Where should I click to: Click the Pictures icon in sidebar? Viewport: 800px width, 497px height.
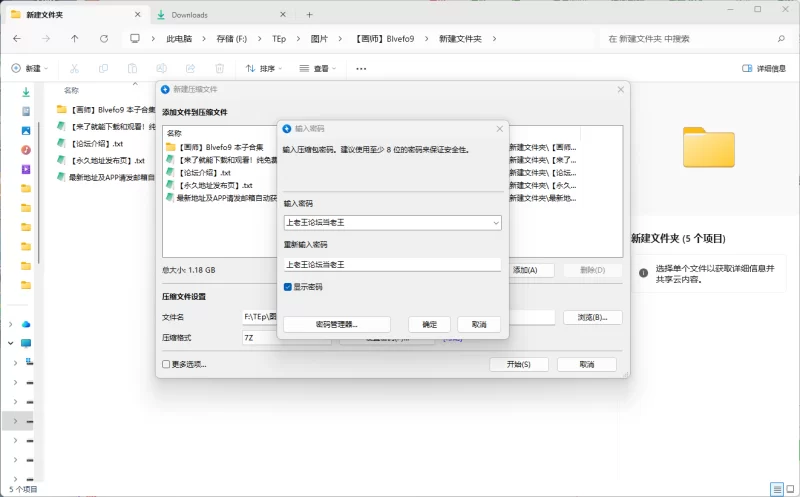(x=26, y=130)
